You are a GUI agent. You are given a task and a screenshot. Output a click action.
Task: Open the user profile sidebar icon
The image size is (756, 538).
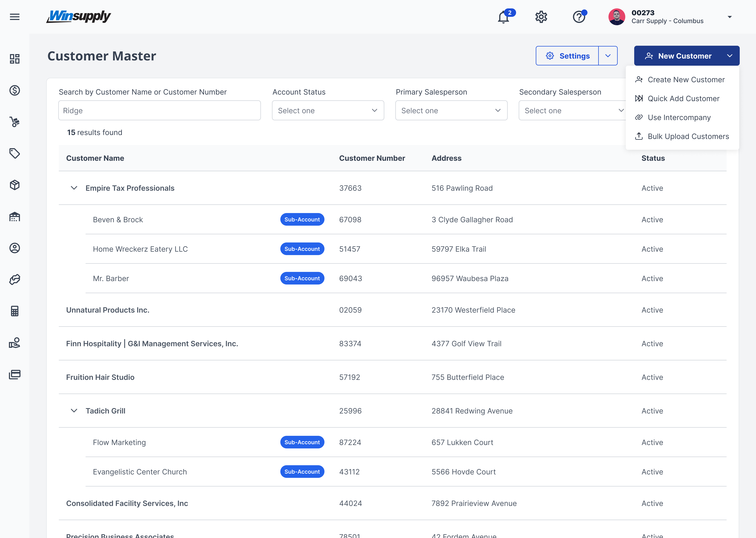coord(15,248)
